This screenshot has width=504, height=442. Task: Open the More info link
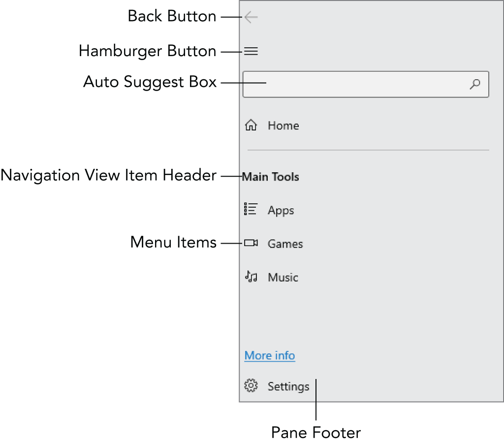269,355
